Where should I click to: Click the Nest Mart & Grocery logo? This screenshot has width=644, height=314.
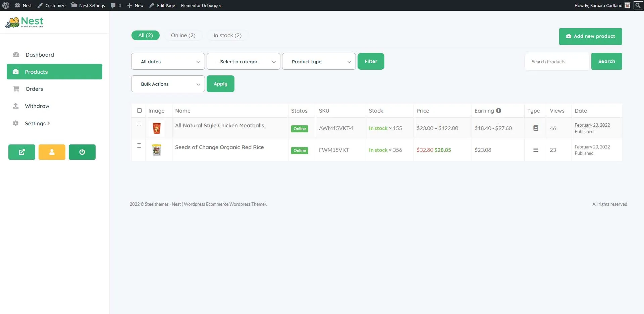click(24, 22)
